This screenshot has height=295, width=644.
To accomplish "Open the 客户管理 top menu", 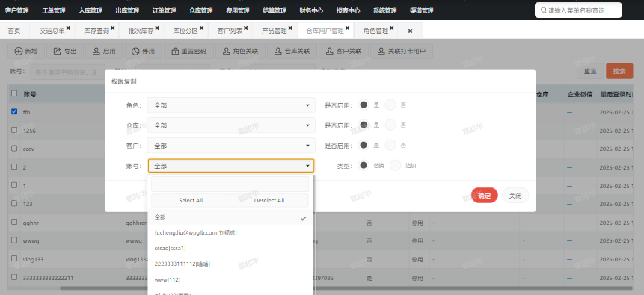I will 17,11.
